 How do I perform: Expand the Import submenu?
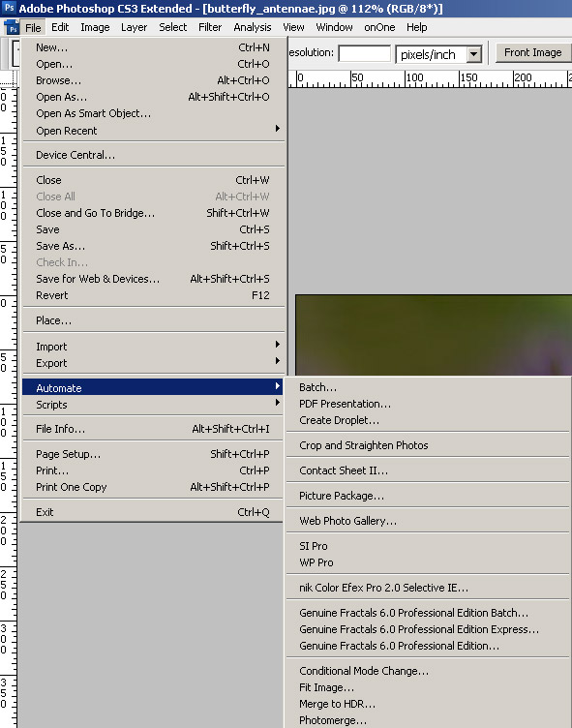pyautogui.click(x=153, y=347)
